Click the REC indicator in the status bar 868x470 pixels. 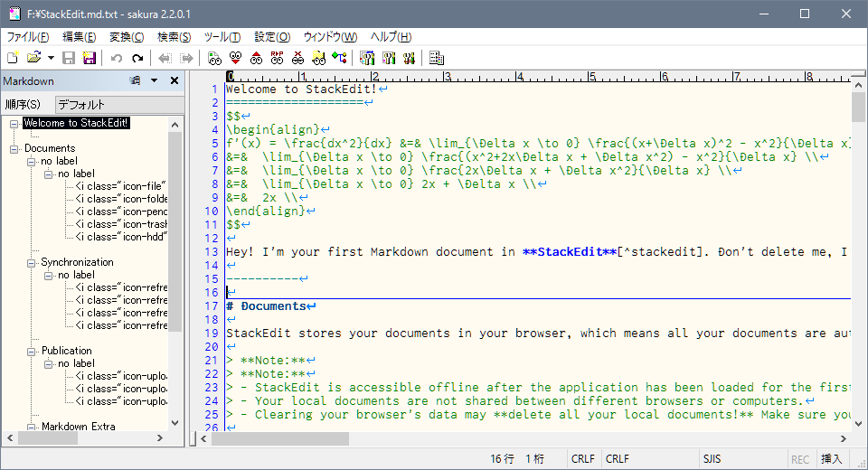(800, 459)
